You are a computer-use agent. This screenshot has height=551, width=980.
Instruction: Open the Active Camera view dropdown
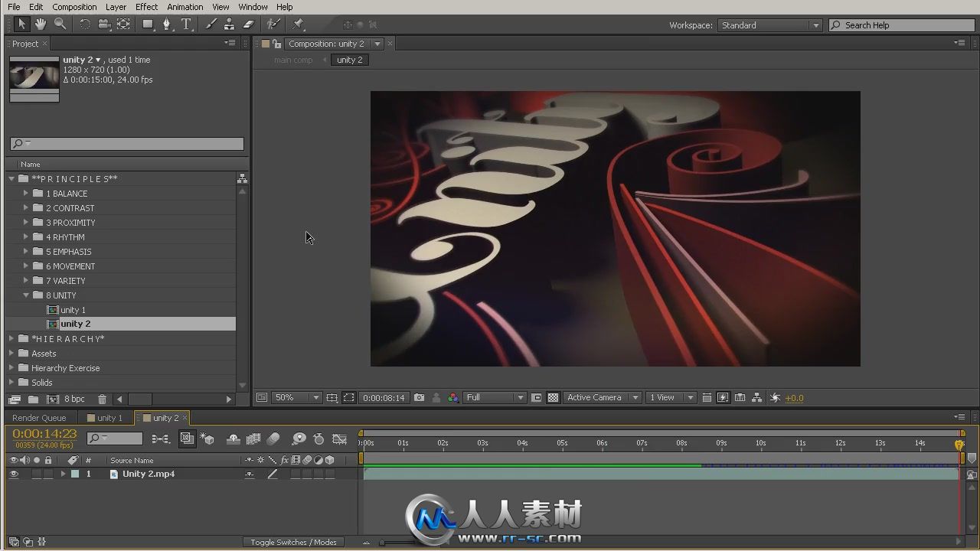tap(603, 397)
